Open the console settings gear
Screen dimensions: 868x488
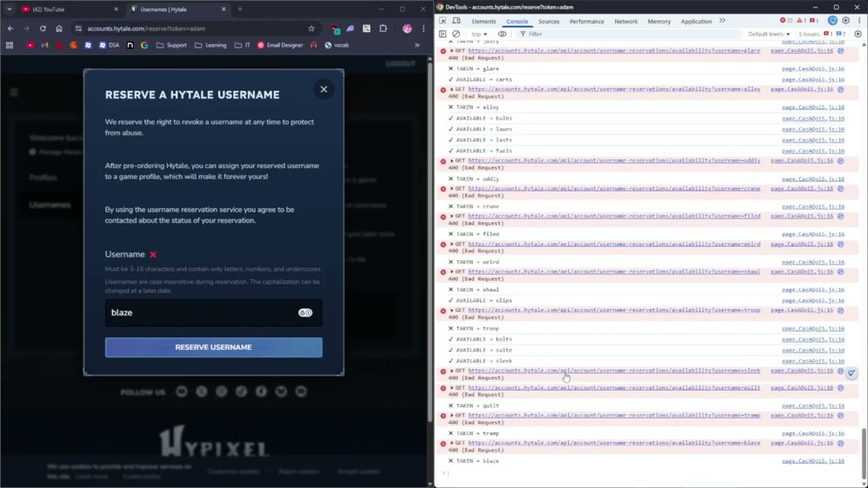click(x=858, y=34)
